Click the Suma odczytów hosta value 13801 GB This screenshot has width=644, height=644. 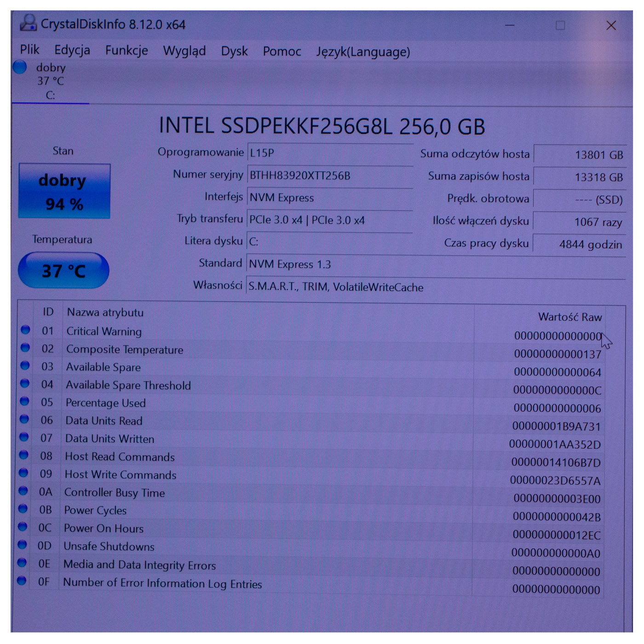click(x=580, y=155)
